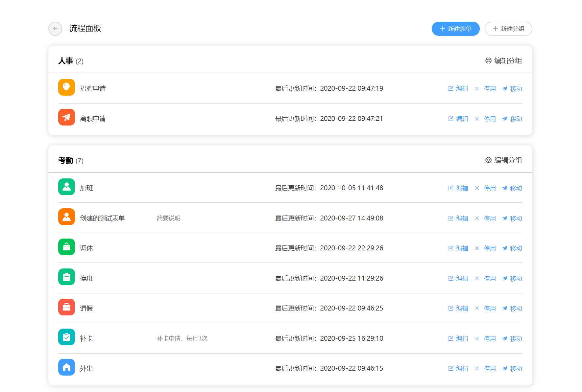
Task: Click the timestamp 2020-09-22 22:29:26
Action: coord(352,248)
